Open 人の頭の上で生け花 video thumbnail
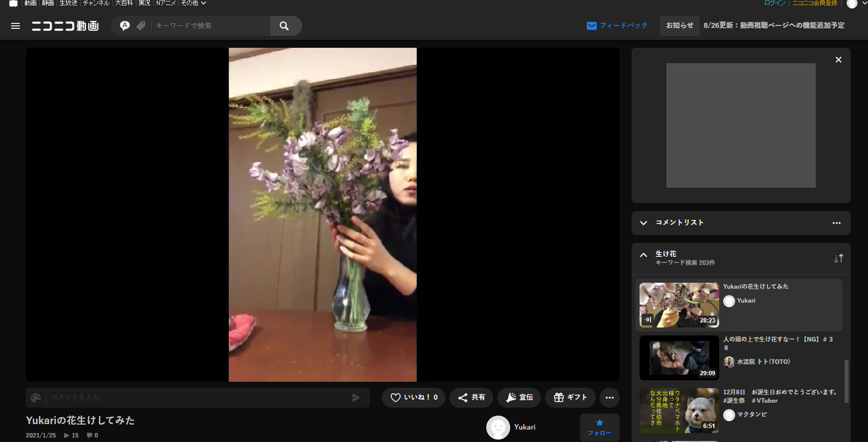 (679, 358)
